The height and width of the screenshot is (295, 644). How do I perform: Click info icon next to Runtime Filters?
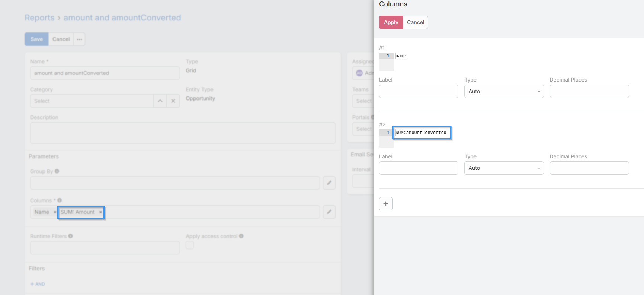click(71, 236)
